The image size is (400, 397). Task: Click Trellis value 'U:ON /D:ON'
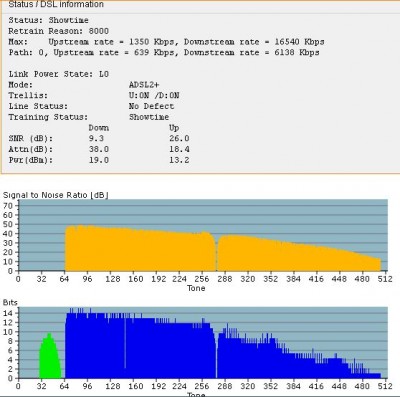point(154,95)
